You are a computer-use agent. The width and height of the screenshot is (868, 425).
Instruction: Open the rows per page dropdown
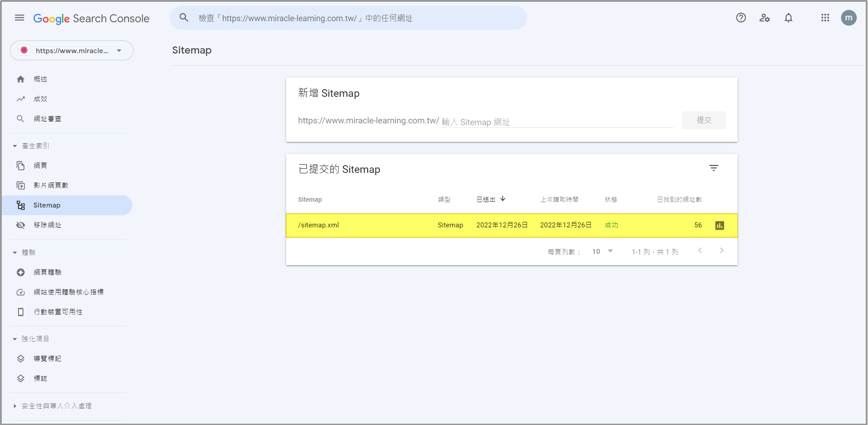coord(603,252)
